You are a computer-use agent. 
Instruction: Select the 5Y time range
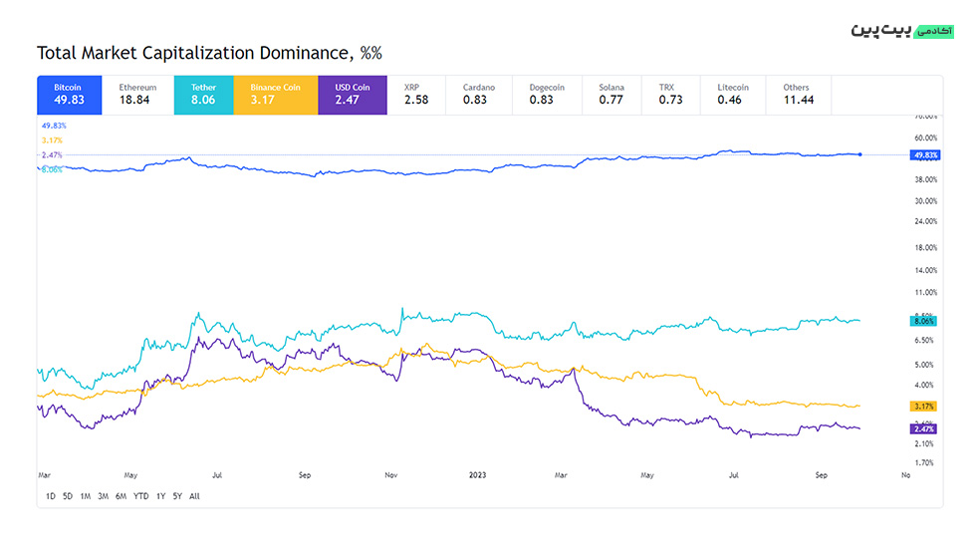click(x=177, y=496)
